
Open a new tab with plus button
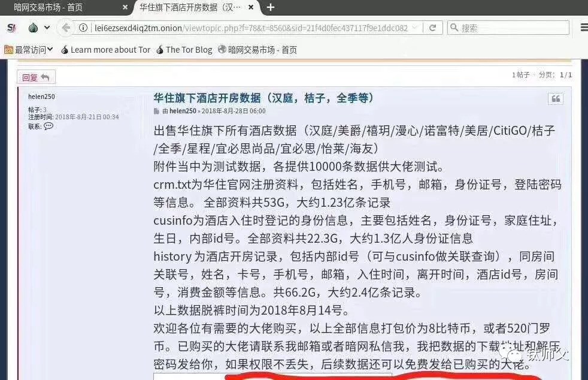click(x=271, y=7)
